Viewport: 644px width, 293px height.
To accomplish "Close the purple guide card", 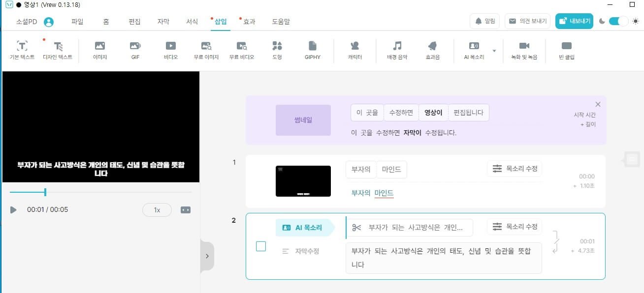I will (598, 104).
